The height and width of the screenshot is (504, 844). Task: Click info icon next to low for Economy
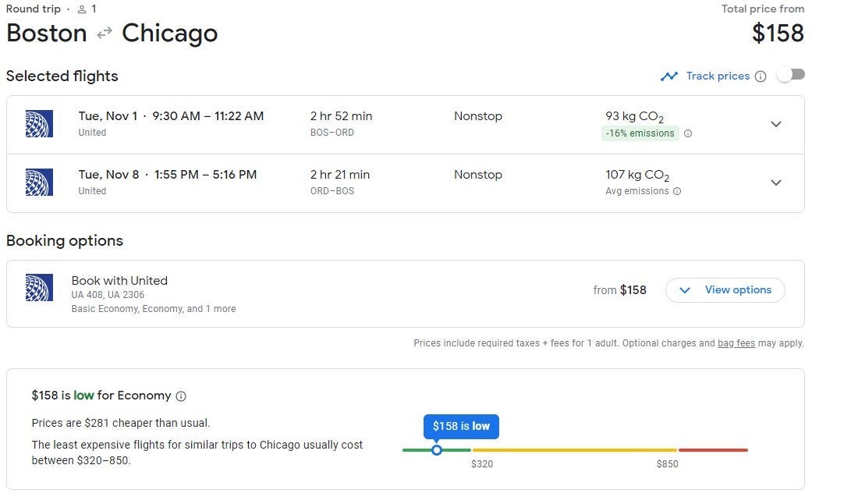pos(181,396)
